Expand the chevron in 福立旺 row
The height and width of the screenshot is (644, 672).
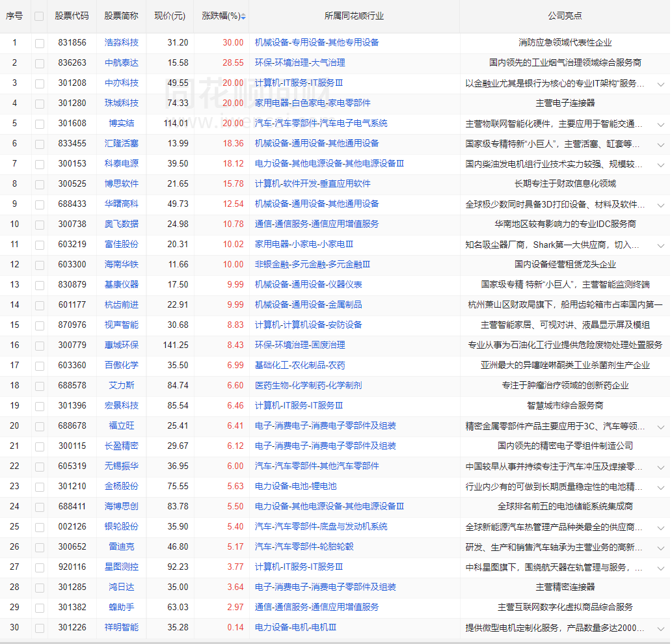[x=661, y=427]
